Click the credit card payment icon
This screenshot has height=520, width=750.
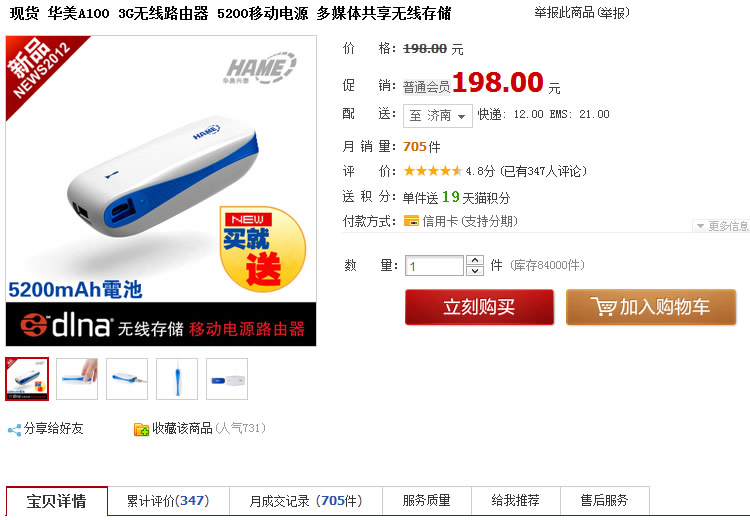click(x=411, y=221)
